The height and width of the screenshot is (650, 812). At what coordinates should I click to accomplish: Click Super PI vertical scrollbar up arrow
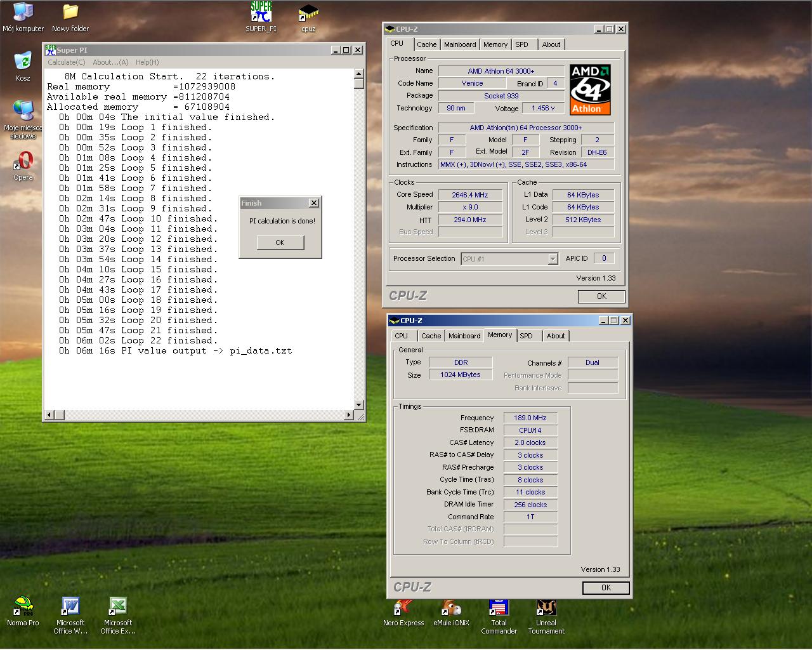[x=358, y=74]
